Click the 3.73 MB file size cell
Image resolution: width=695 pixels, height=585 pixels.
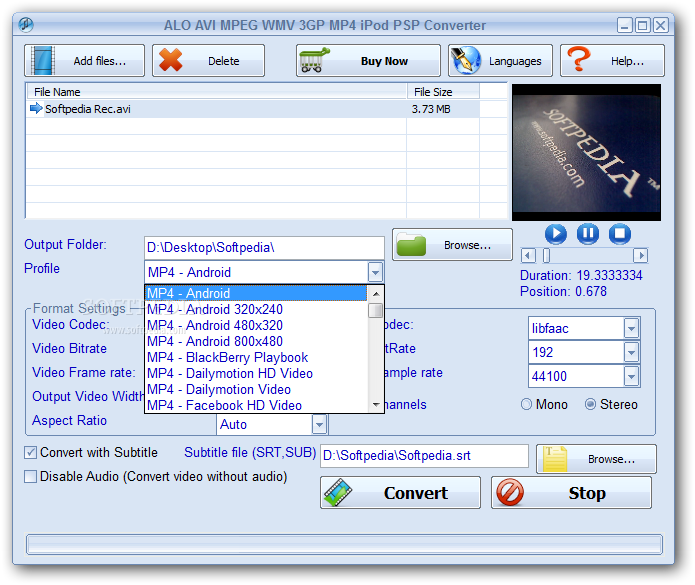coord(431,109)
